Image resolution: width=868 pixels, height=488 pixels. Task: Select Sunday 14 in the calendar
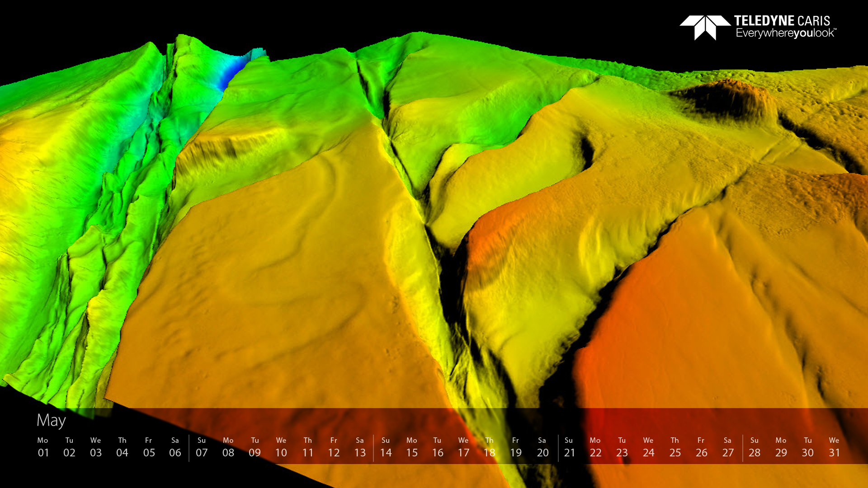[x=386, y=447]
